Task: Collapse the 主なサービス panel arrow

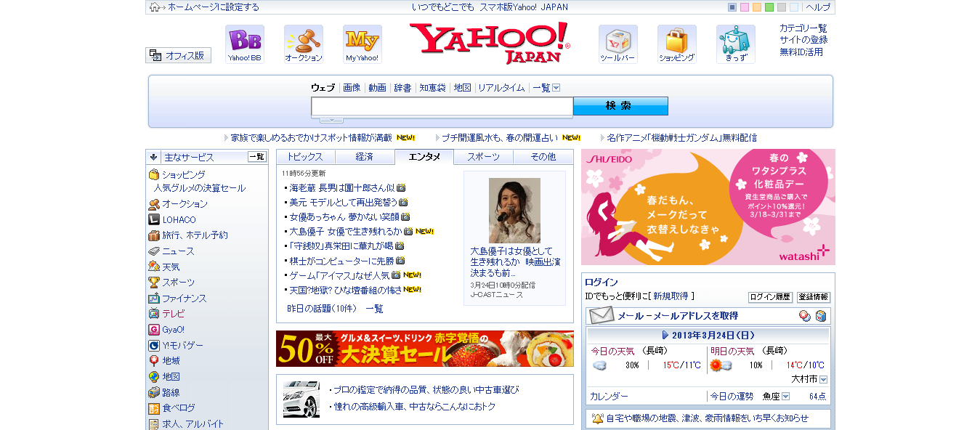Action: (153, 157)
